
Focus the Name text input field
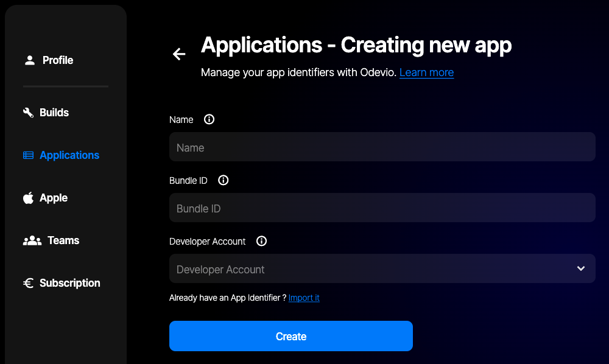point(382,147)
